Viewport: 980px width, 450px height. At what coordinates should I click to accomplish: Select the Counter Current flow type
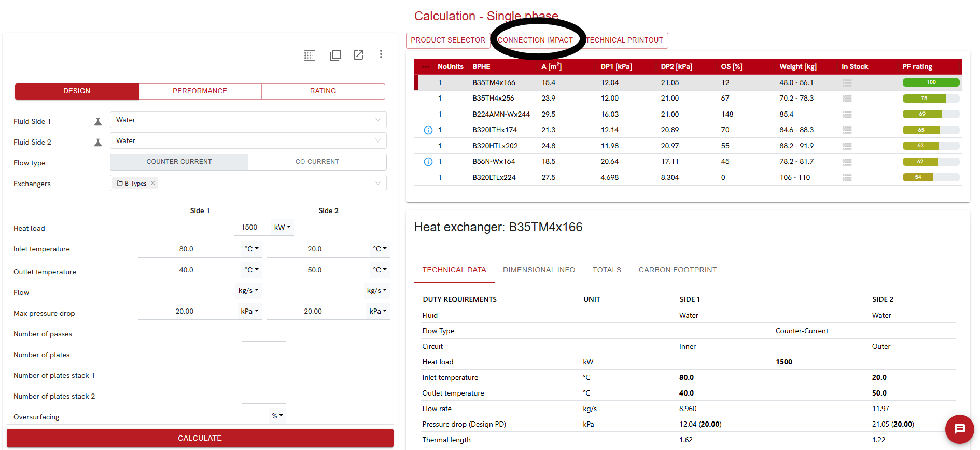click(x=179, y=162)
